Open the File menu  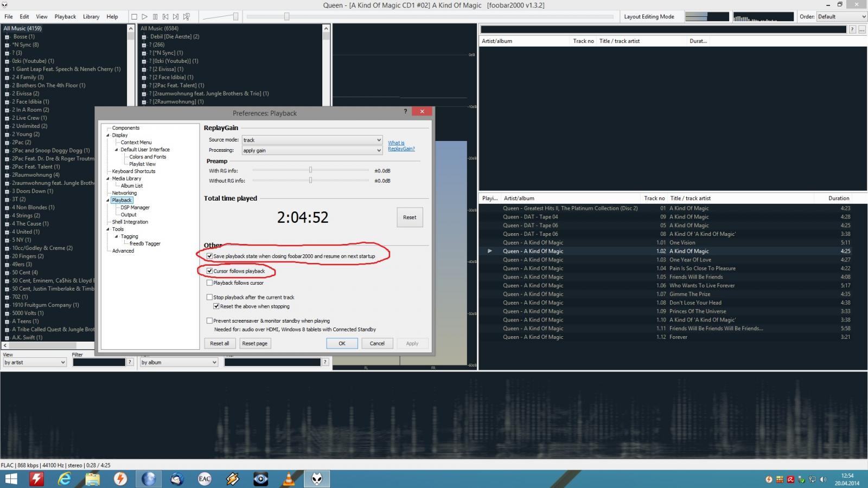pyautogui.click(x=9, y=17)
